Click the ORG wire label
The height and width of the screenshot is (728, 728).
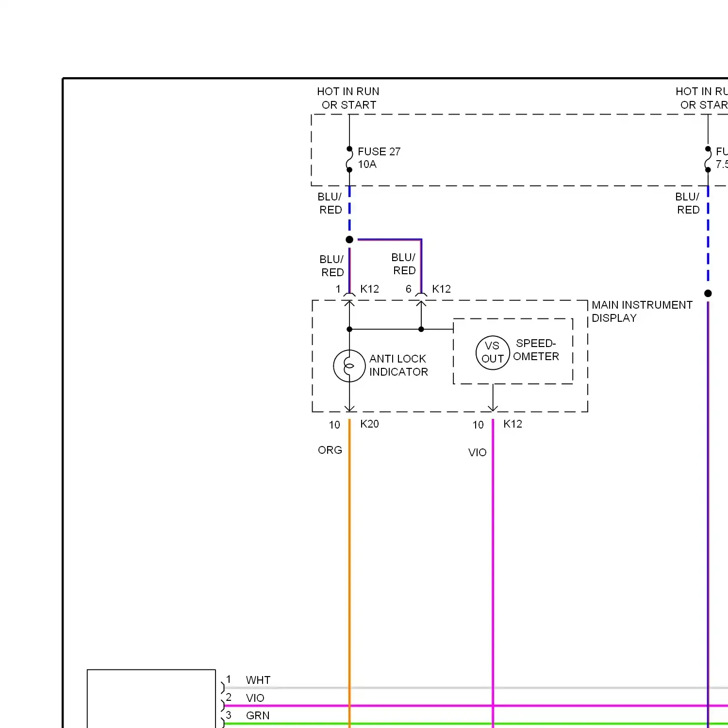click(x=330, y=450)
